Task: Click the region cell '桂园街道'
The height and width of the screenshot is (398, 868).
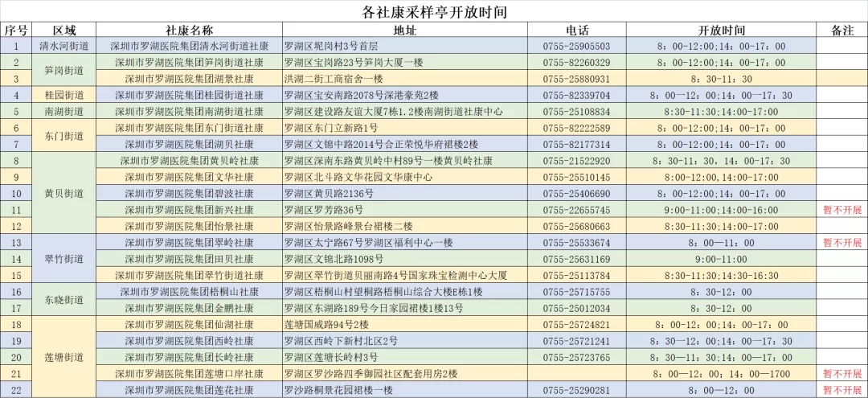Action: click(x=64, y=95)
